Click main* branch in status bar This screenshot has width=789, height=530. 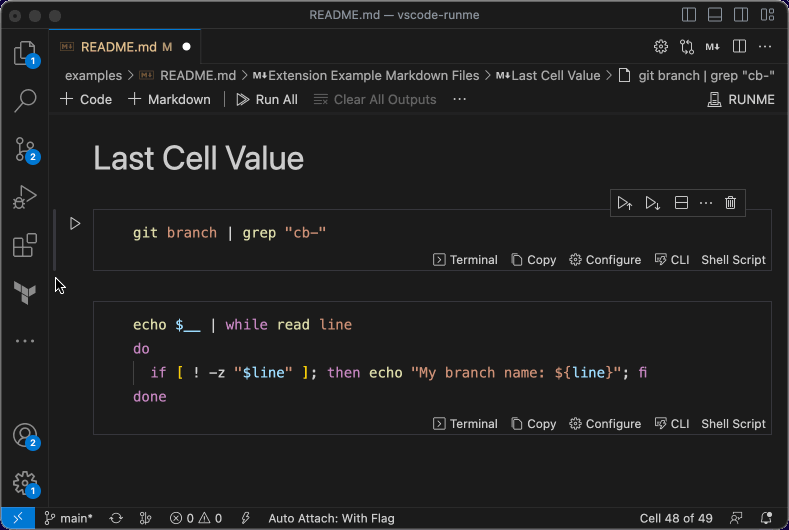[x=68, y=518]
